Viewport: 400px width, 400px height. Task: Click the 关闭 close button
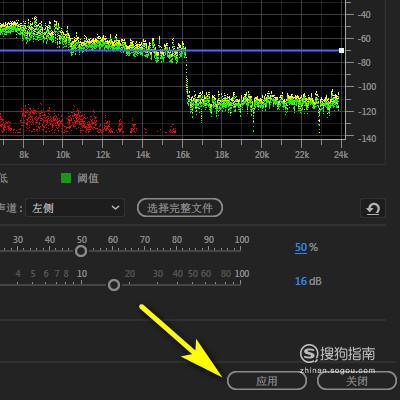(357, 381)
